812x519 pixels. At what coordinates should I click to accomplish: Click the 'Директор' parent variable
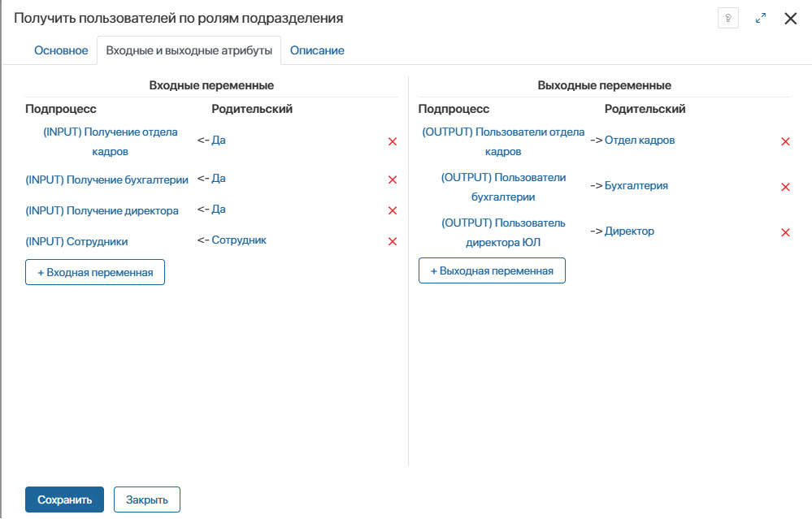click(x=629, y=231)
